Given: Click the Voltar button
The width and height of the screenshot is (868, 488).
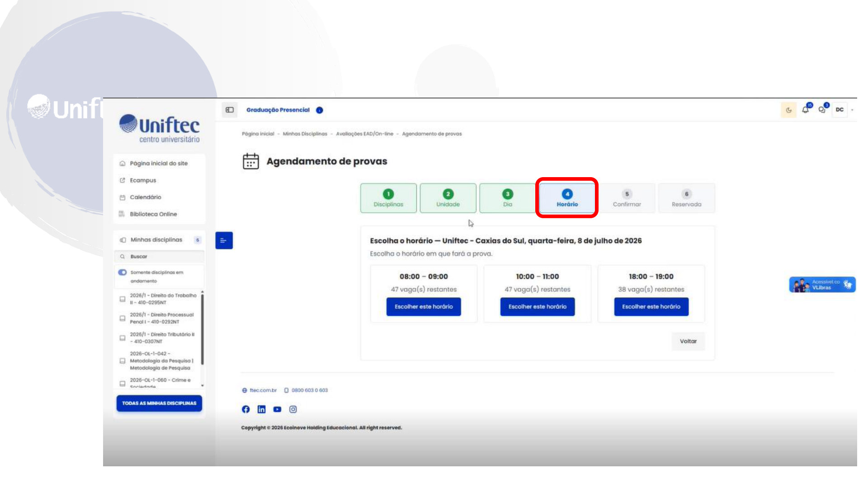Looking at the screenshot, I should pyautogui.click(x=688, y=341).
